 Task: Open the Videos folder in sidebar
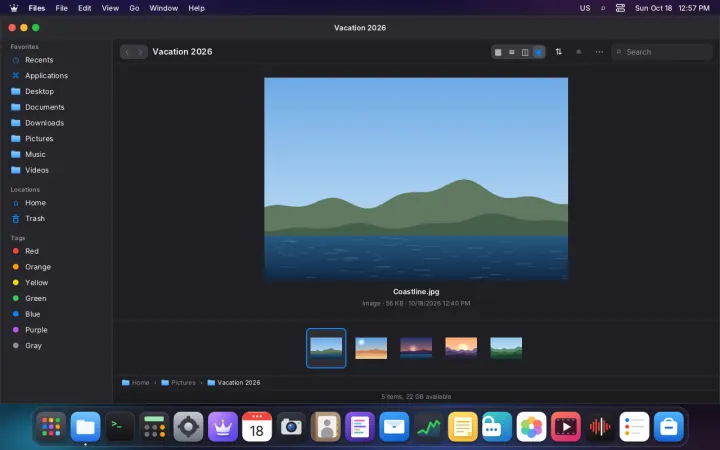(x=56, y=170)
